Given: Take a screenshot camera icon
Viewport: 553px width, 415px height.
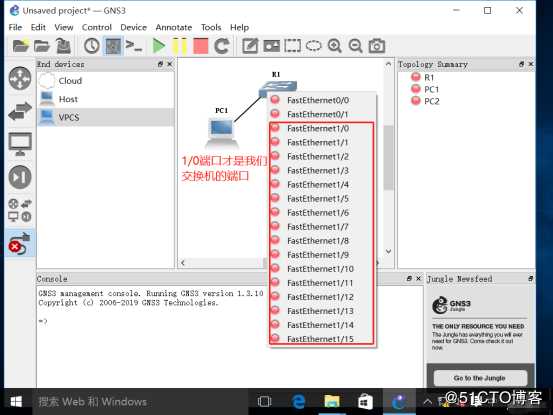Looking at the screenshot, I should (x=377, y=46).
